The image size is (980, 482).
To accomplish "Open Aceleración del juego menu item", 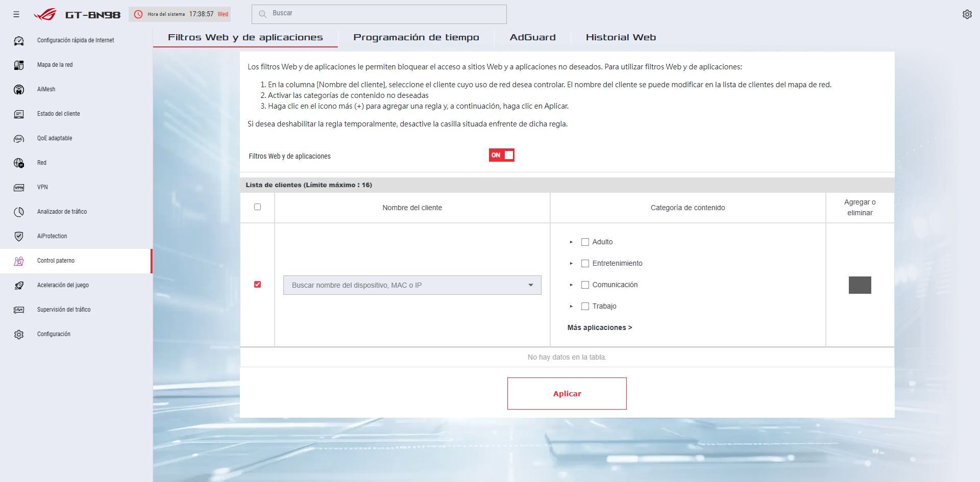I will point(76,285).
